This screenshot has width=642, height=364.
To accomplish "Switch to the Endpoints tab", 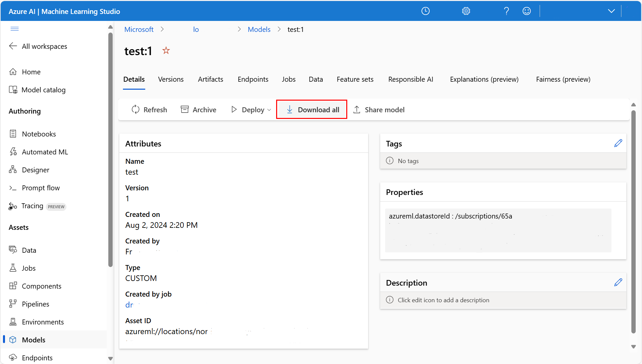I will [x=253, y=79].
